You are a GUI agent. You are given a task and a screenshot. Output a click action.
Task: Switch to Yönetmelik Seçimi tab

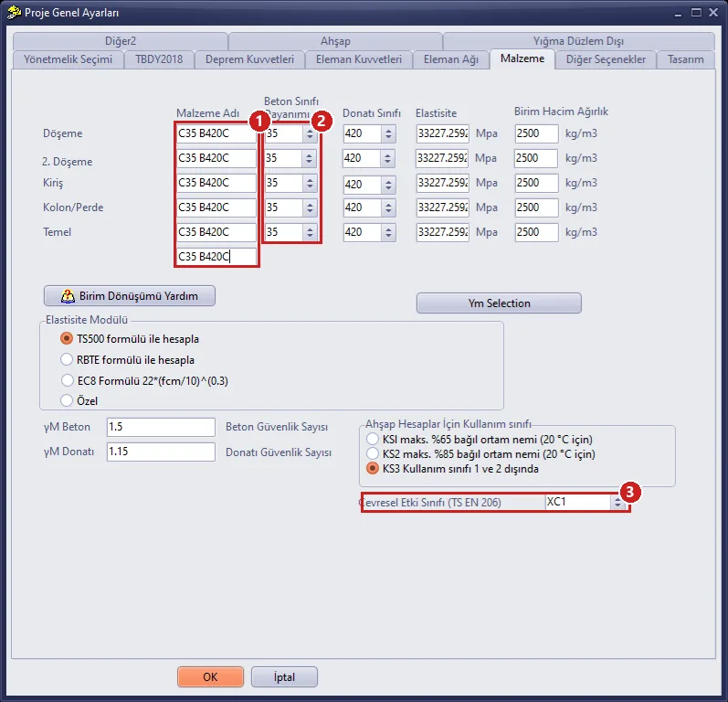(68, 59)
